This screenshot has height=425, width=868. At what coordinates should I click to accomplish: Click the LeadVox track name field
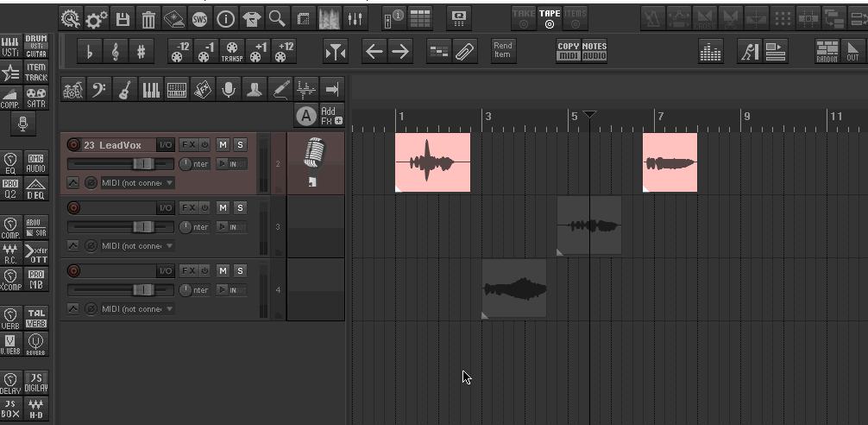click(x=119, y=145)
